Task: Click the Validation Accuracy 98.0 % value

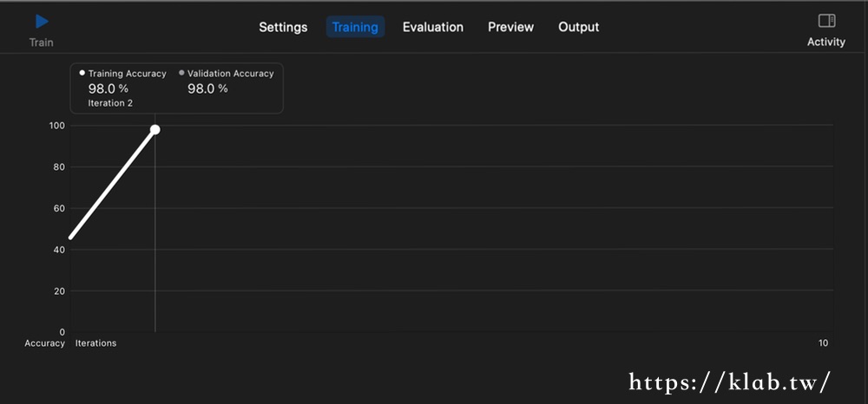Action: (207, 88)
